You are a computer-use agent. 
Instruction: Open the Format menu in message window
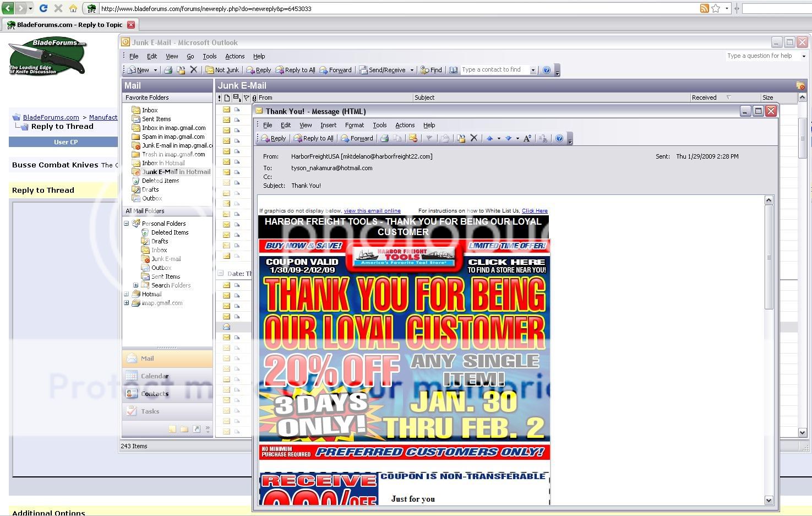pos(355,125)
